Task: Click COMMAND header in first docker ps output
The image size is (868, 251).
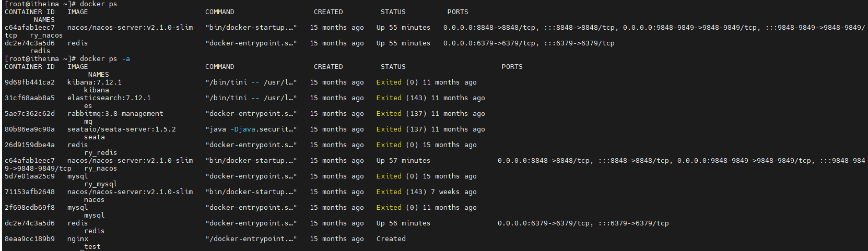Action: click(220, 12)
